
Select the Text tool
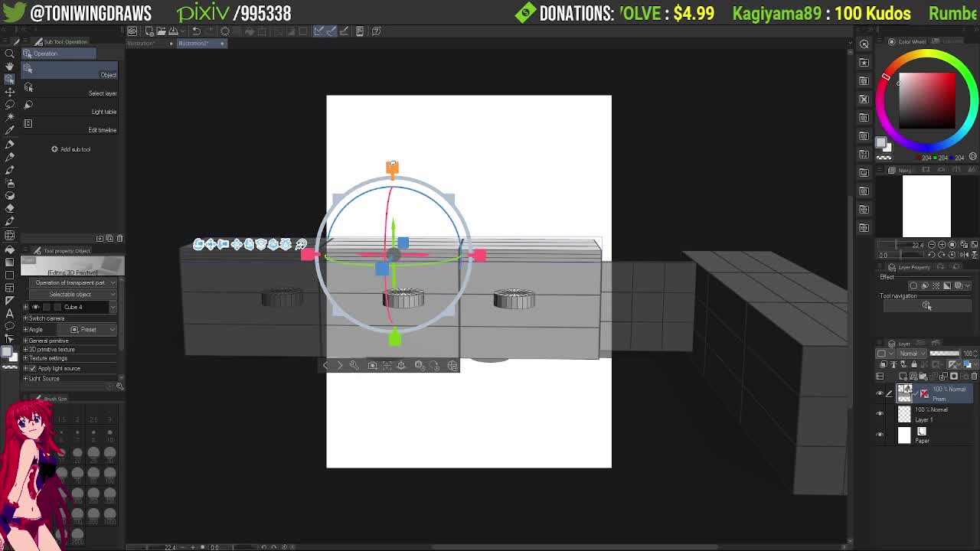9,313
